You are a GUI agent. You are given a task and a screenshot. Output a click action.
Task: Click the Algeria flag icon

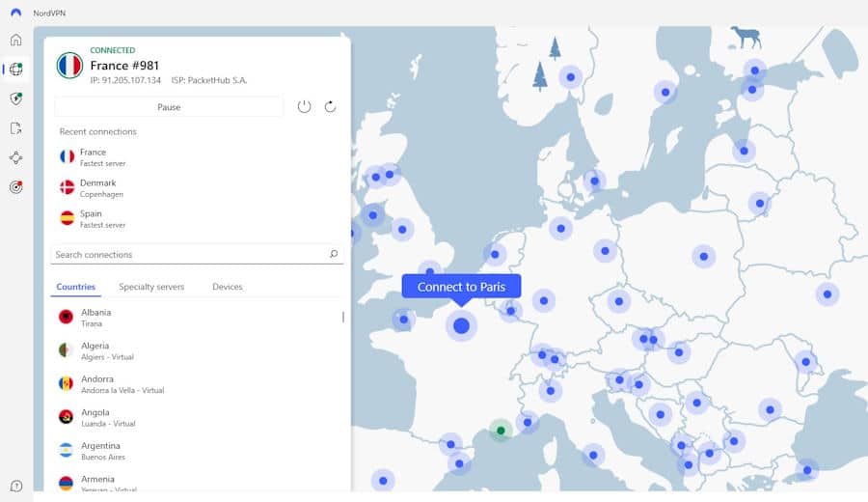pos(66,350)
